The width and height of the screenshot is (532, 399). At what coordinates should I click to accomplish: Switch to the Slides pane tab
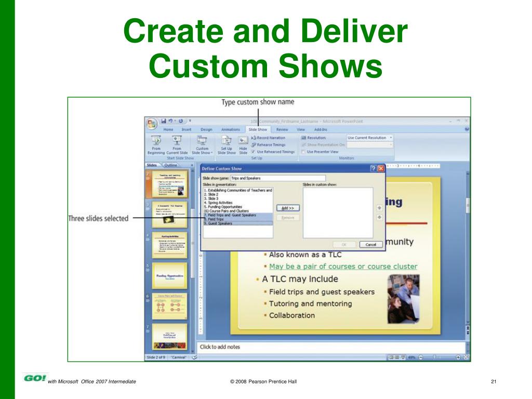(152, 165)
